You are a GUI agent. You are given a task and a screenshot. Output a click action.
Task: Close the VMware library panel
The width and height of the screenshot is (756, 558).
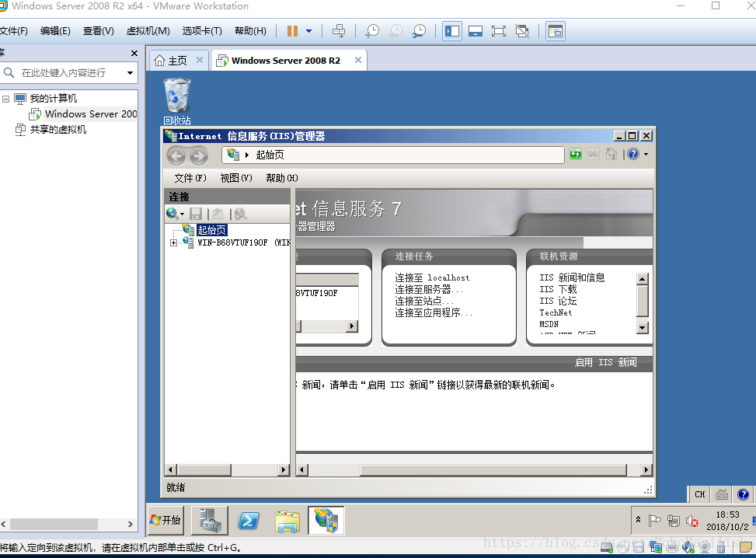click(x=134, y=53)
